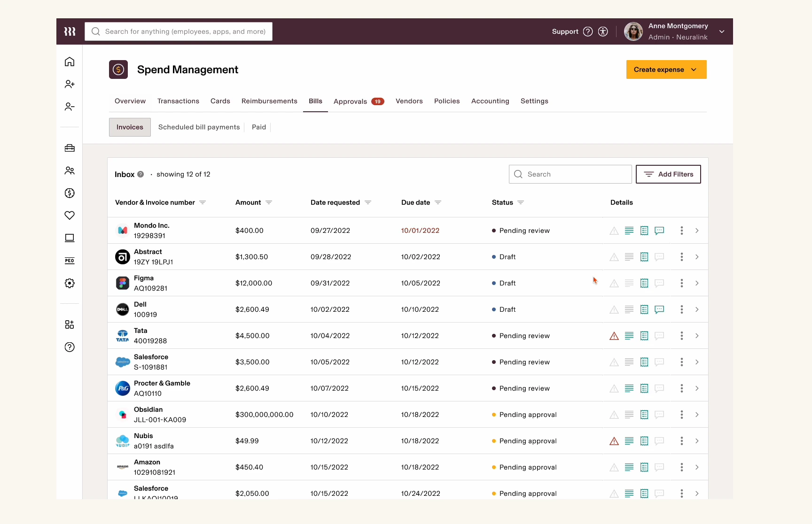Expand the Dell invoice row chevron
This screenshot has height=524, width=812.
click(x=697, y=309)
